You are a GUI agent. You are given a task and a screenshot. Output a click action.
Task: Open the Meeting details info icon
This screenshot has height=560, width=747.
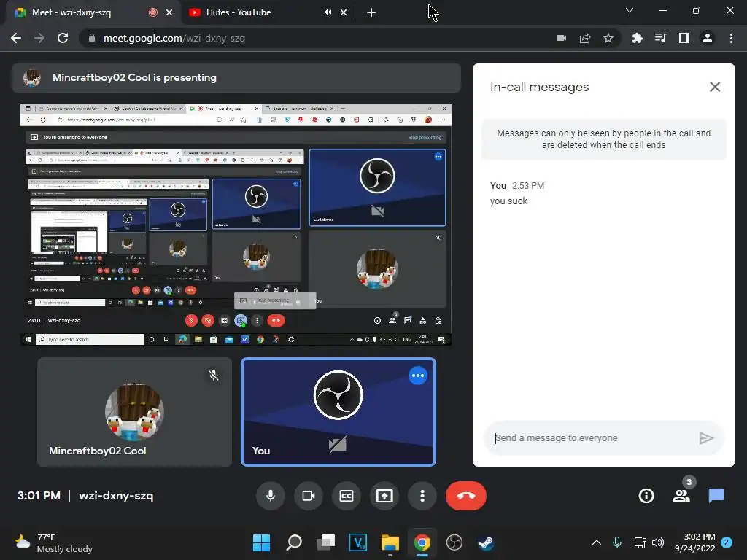click(x=646, y=496)
